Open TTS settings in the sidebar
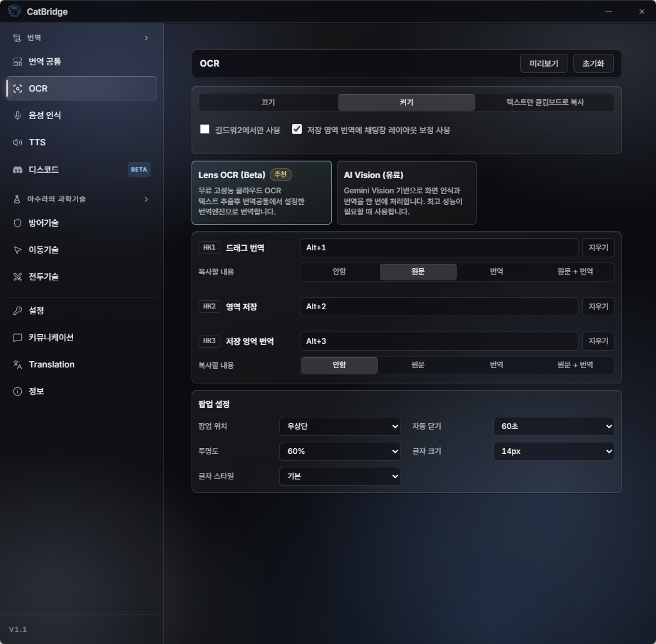Viewport: 656px width, 644px height. (81, 143)
